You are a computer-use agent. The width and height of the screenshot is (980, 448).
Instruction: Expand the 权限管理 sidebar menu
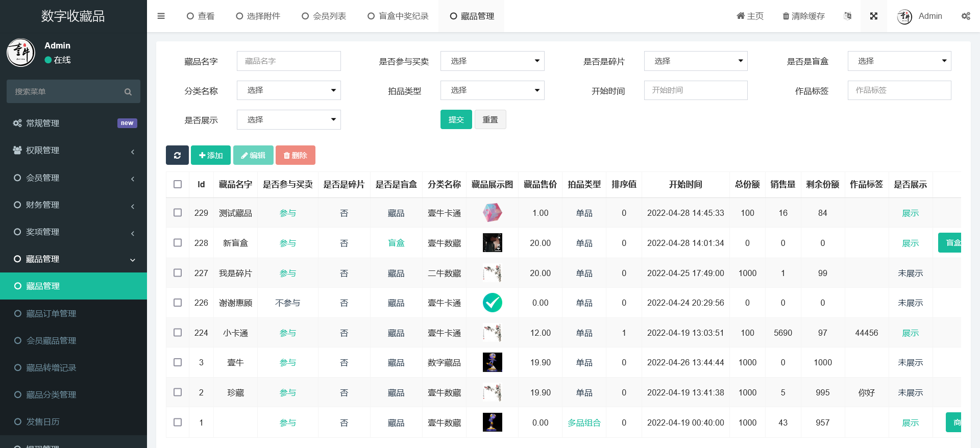tap(73, 151)
